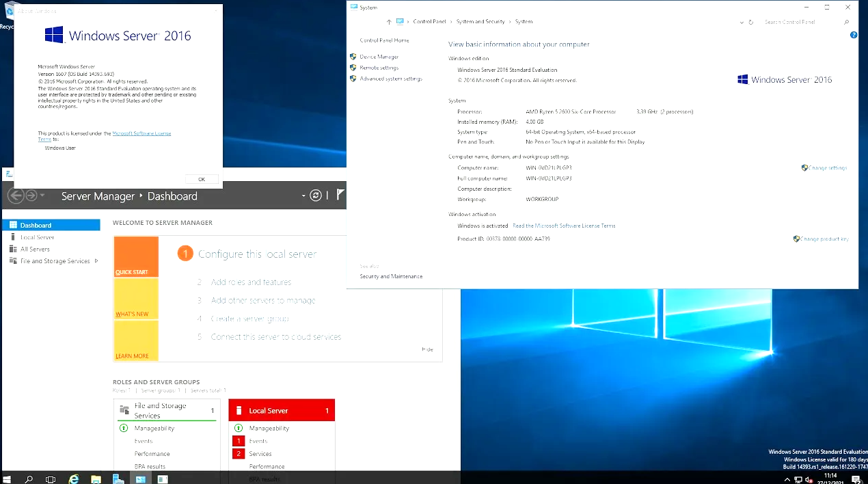Open the Action Center notifications icon

pyautogui.click(x=856, y=479)
